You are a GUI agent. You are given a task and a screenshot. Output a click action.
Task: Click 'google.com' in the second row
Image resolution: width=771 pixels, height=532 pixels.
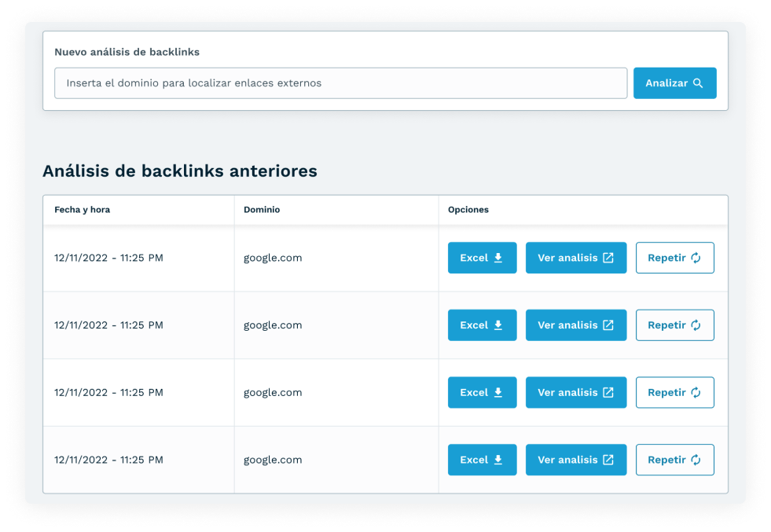[x=273, y=325]
